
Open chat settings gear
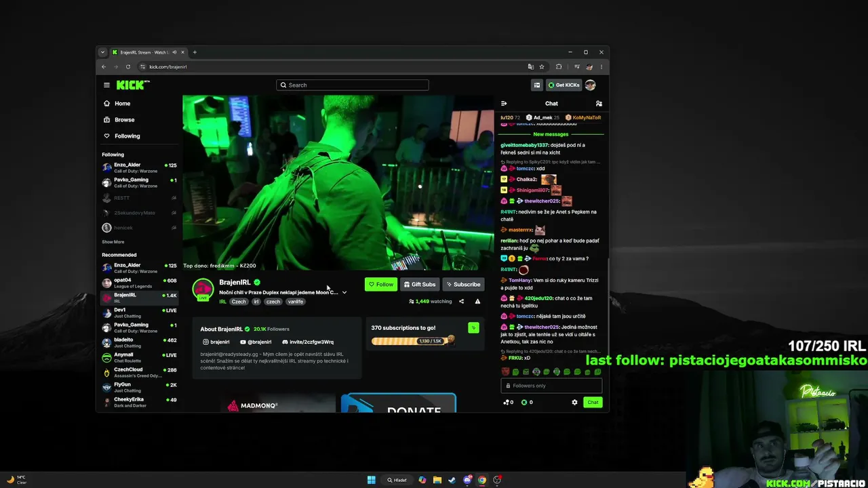[x=574, y=403]
